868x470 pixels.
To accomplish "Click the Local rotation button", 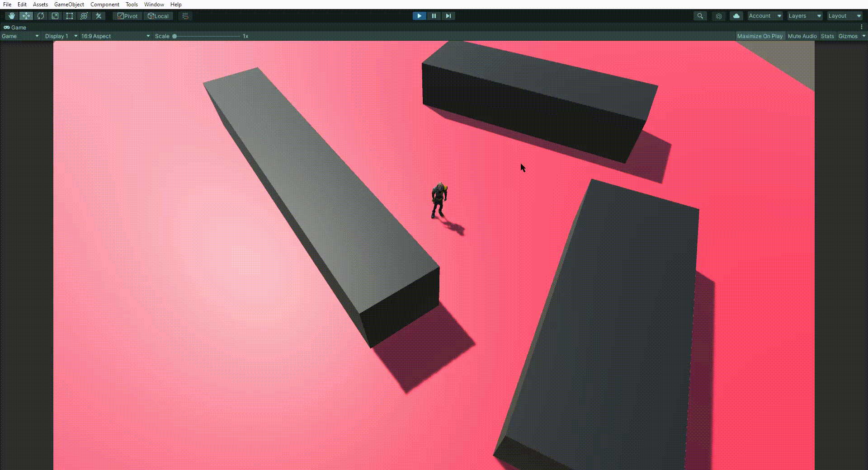I will click(x=158, y=16).
